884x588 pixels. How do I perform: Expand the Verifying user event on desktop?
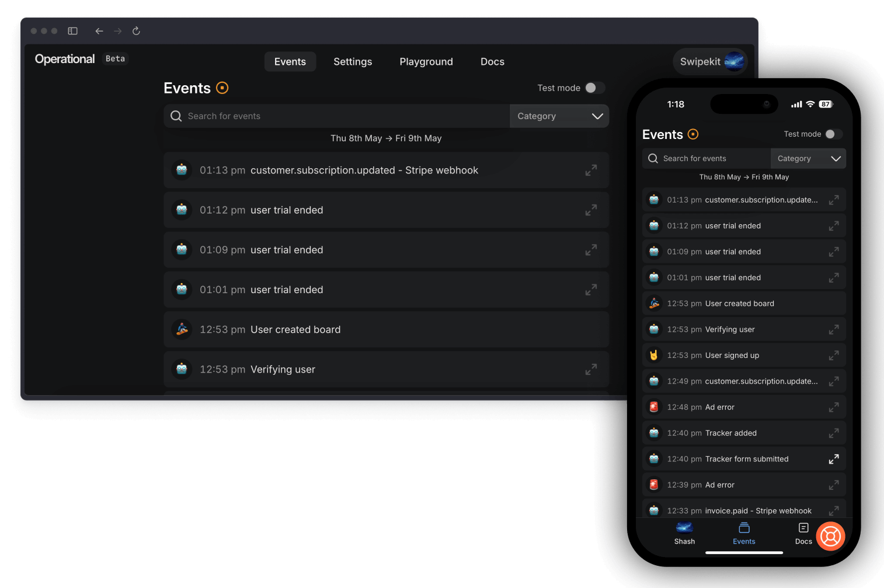(591, 369)
